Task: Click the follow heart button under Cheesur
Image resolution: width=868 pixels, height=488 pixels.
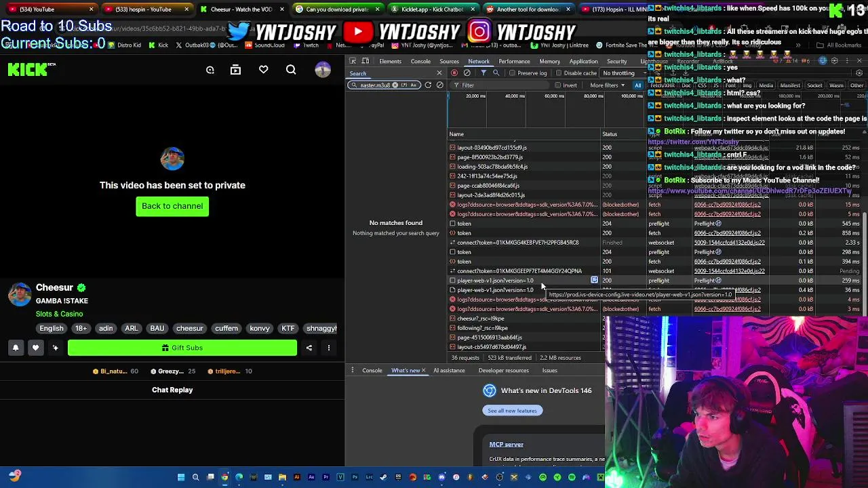Action: click(35, 348)
